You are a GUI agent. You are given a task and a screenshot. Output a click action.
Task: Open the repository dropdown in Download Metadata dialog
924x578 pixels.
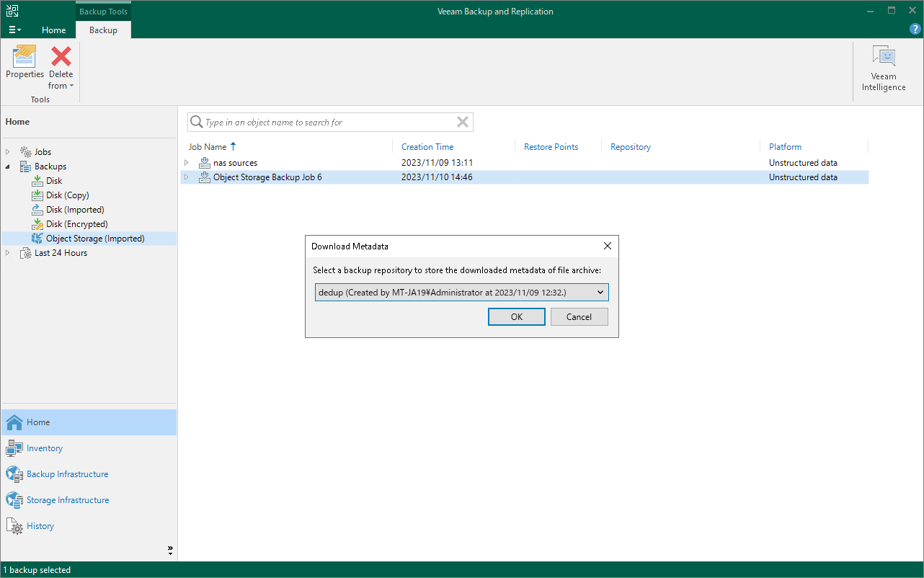click(x=600, y=292)
